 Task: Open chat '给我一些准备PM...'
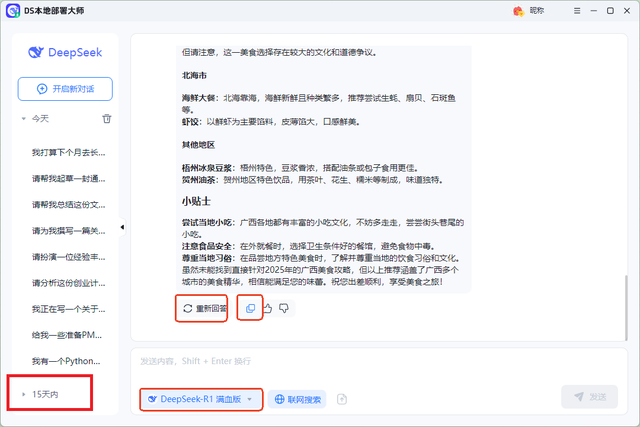[67, 335]
